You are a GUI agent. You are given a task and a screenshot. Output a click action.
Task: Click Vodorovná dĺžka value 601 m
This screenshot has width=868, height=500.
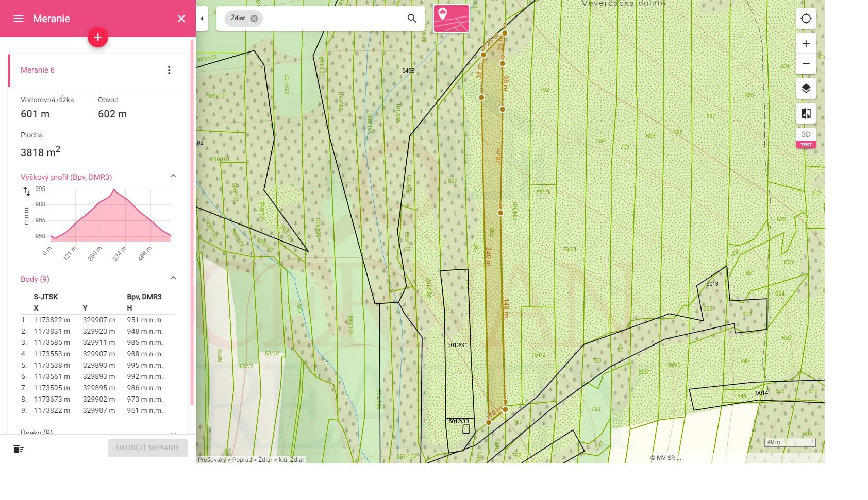(35, 114)
